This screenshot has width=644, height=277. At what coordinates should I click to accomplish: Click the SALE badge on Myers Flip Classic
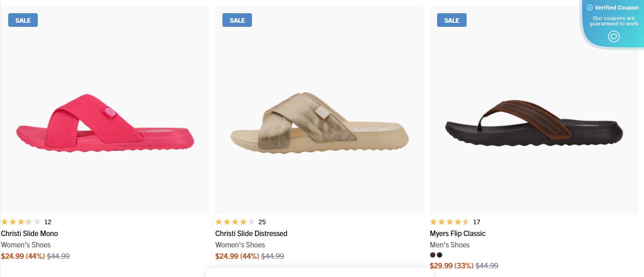(452, 20)
